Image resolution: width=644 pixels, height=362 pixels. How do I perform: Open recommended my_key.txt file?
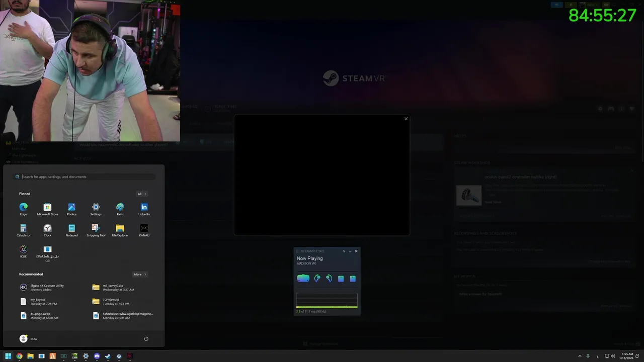click(x=38, y=301)
